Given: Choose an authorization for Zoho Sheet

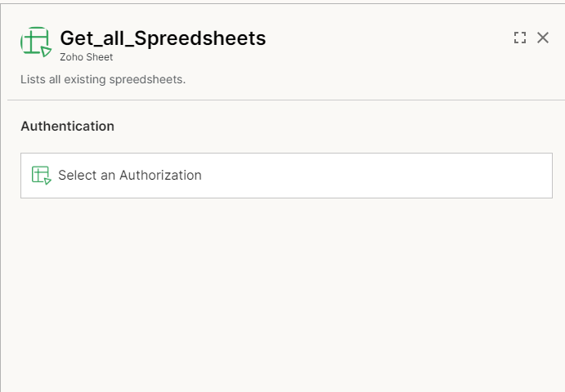Looking at the screenshot, I should (286, 176).
